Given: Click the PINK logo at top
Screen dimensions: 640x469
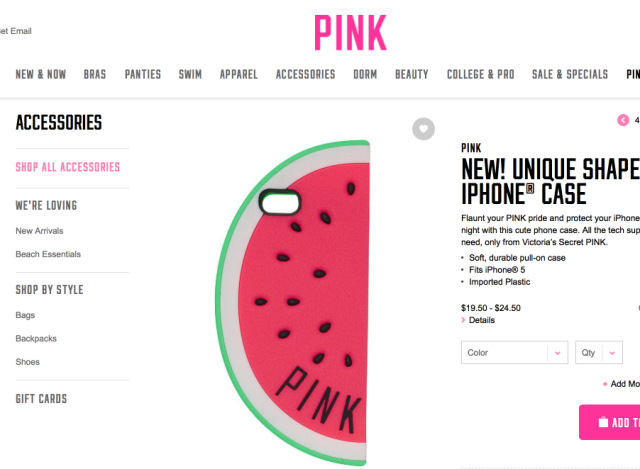Looking at the screenshot, I should pos(350,33).
